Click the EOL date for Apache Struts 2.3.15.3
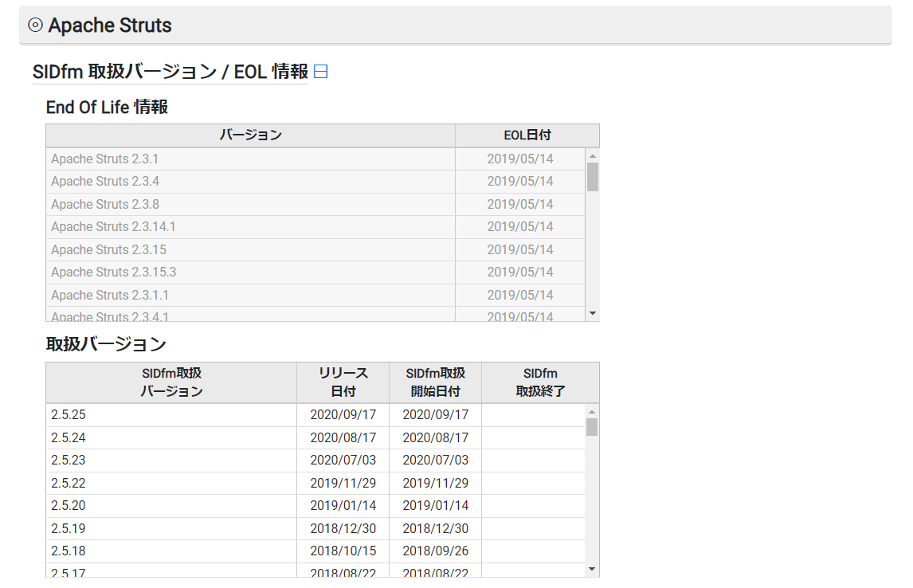The width and height of the screenshot is (913, 588). (520, 272)
